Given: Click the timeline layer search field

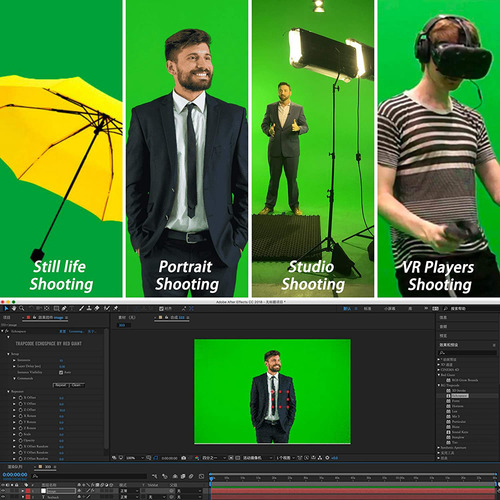Looking at the screenshot, I should (89, 476).
